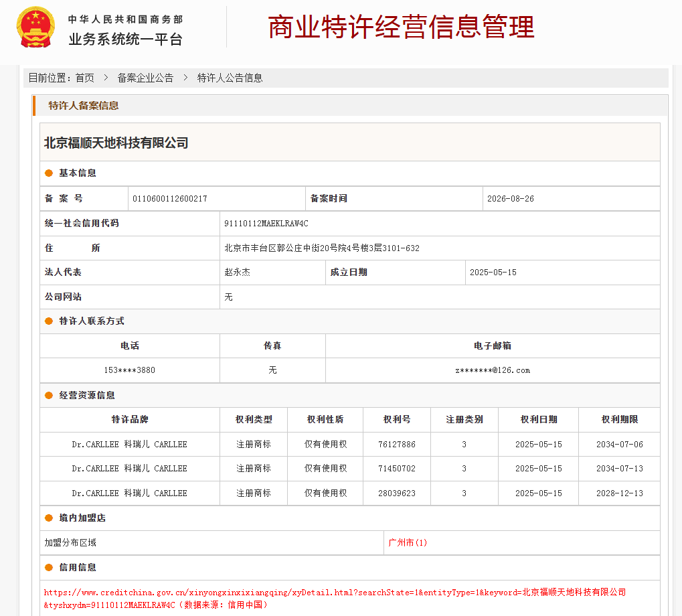Click the founding date 2025-05-15 beside 成立日期

click(493, 273)
